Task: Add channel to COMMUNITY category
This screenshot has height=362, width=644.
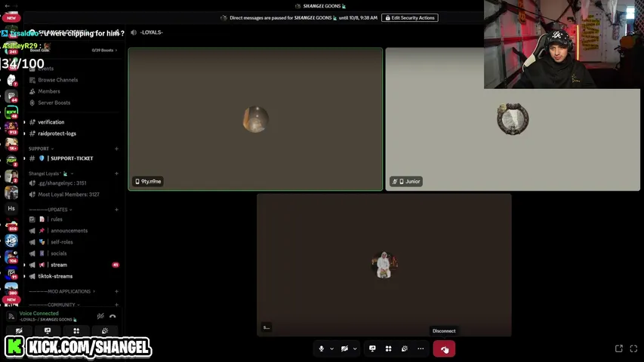Action: [x=116, y=305]
